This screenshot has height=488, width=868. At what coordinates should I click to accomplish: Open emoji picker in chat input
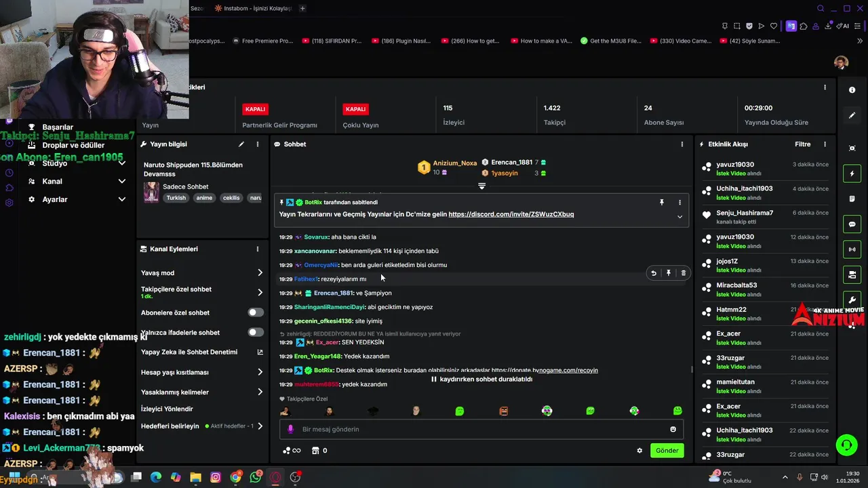click(673, 429)
